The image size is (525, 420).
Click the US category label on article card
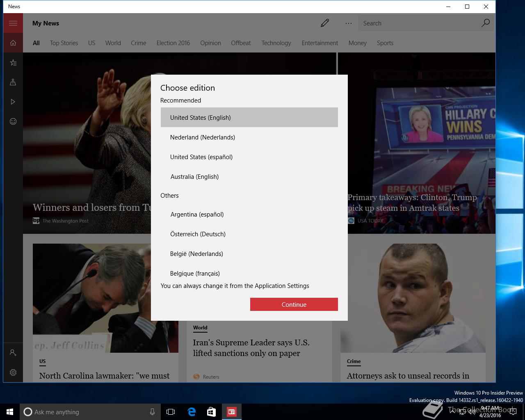(x=43, y=361)
